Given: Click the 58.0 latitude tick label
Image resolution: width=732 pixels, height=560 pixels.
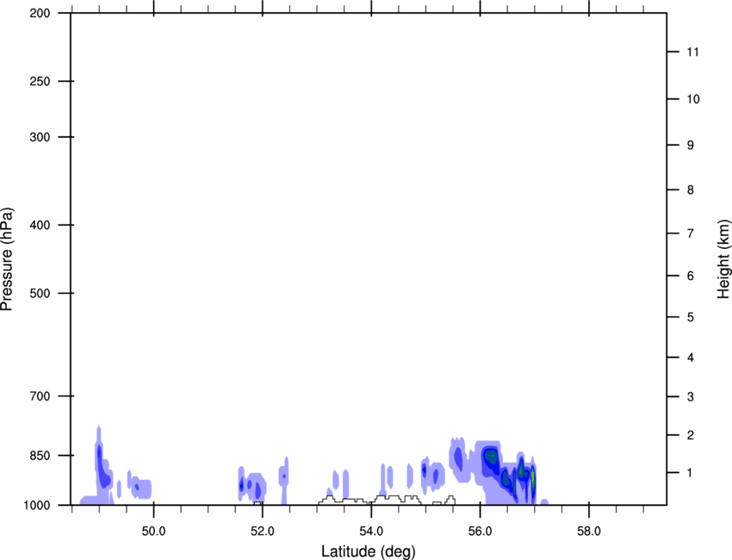Looking at the screenshot, I should click(589, 532).
